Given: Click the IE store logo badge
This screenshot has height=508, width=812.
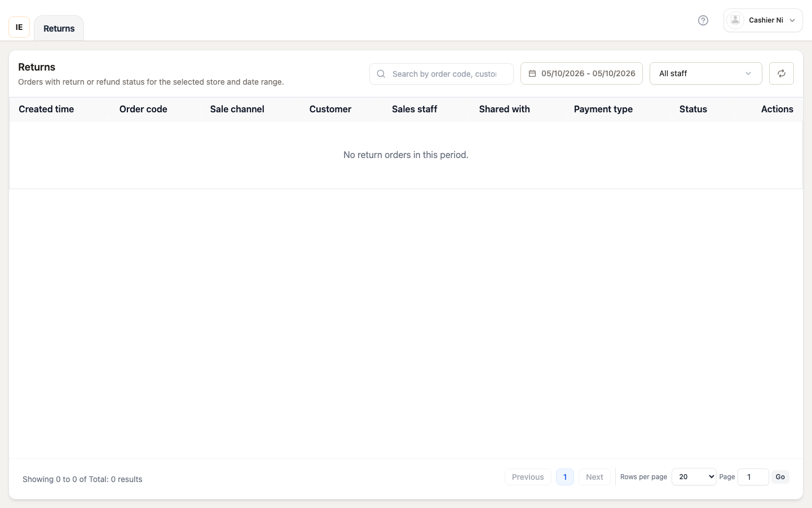Looking at the screenshot, I should pyautogui.click(x=19, y=27).
